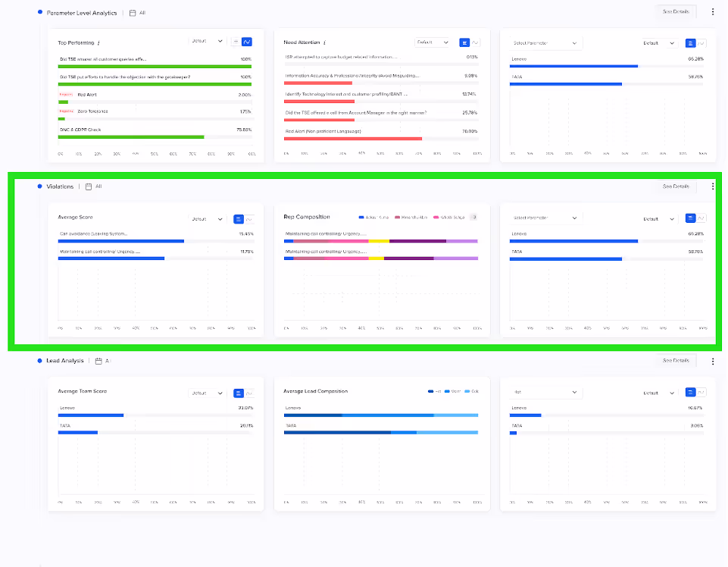Click the '3' more-legend badge in Rep Composition
This screenshot has width=728, height=567.
tap(473, 217)
